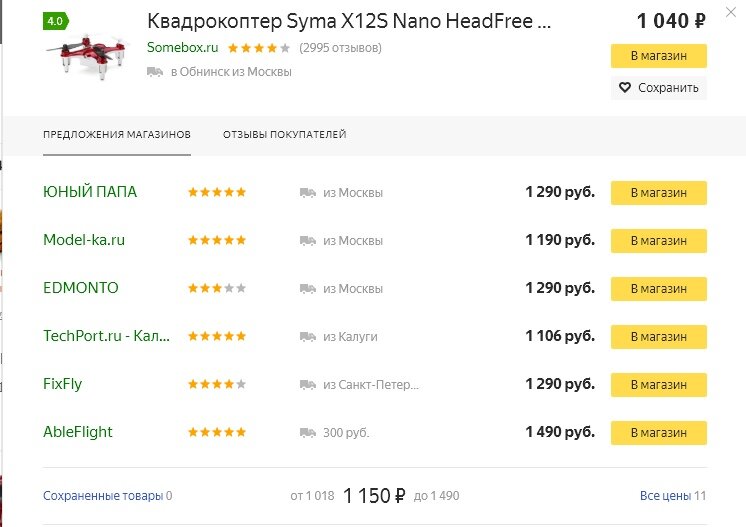
Task: Click the star rating of FixFly
Action: (x=217, y=385)
